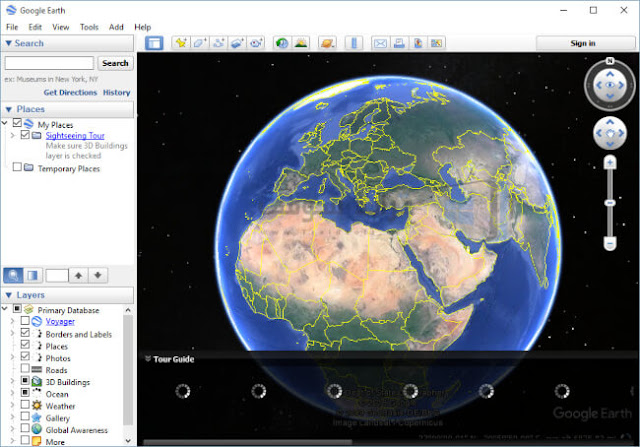This screenshot has width=640, height=447.
Task: Open the ruler tool
Action: coord(354,43)
